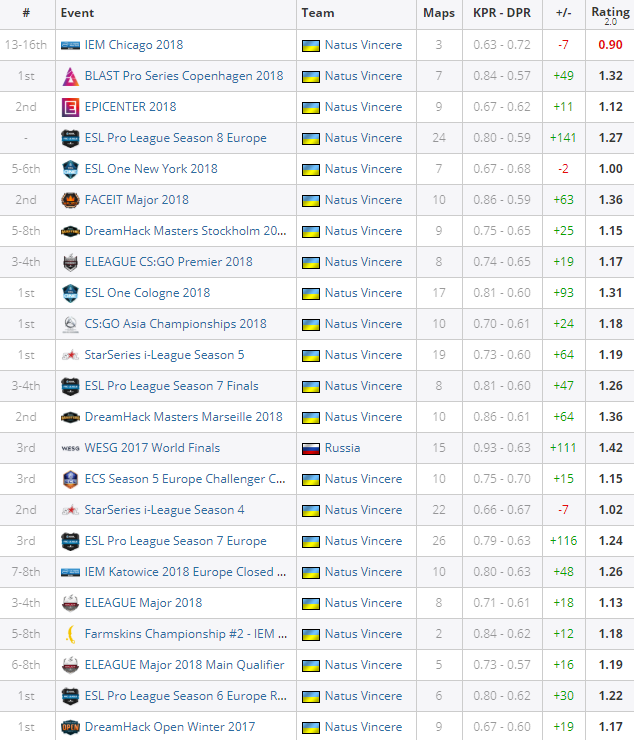
Task: Click the StarSeries i-League Season 4 logo
Action: pyautogui.click(x=70, y=510)
